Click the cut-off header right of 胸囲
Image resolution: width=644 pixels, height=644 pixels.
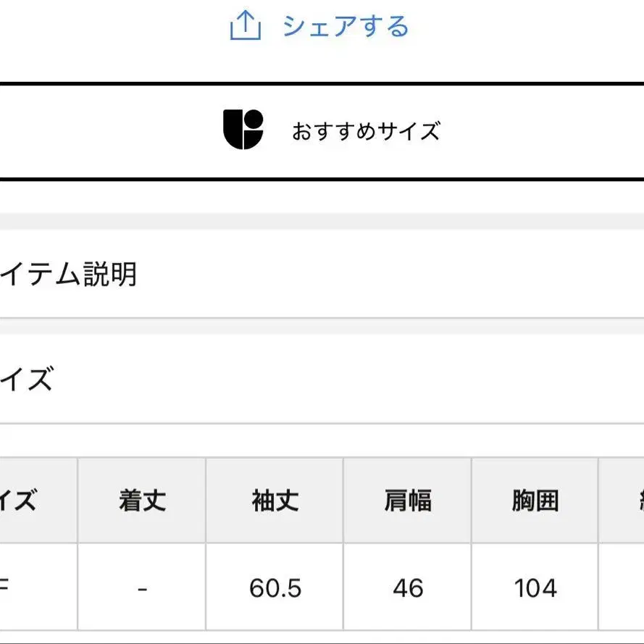623,501
